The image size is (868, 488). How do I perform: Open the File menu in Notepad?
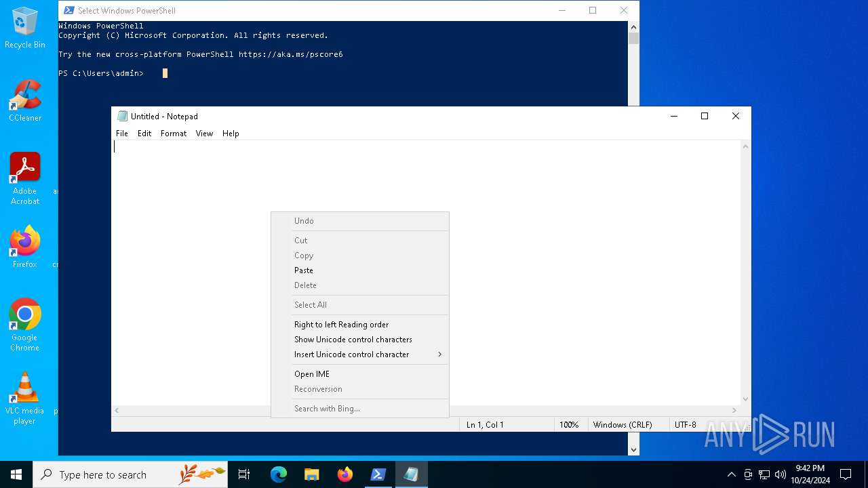122,134
